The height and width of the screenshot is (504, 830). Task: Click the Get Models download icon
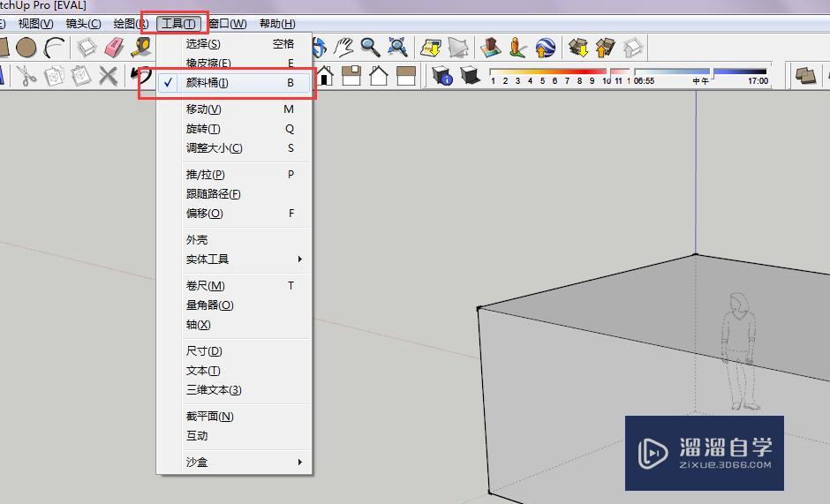coord(578,48)
